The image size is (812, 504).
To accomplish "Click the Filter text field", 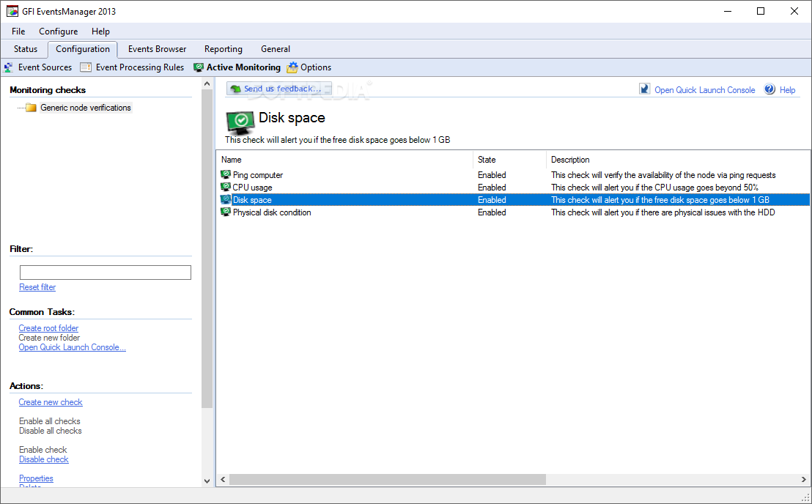I will (105, 273).
